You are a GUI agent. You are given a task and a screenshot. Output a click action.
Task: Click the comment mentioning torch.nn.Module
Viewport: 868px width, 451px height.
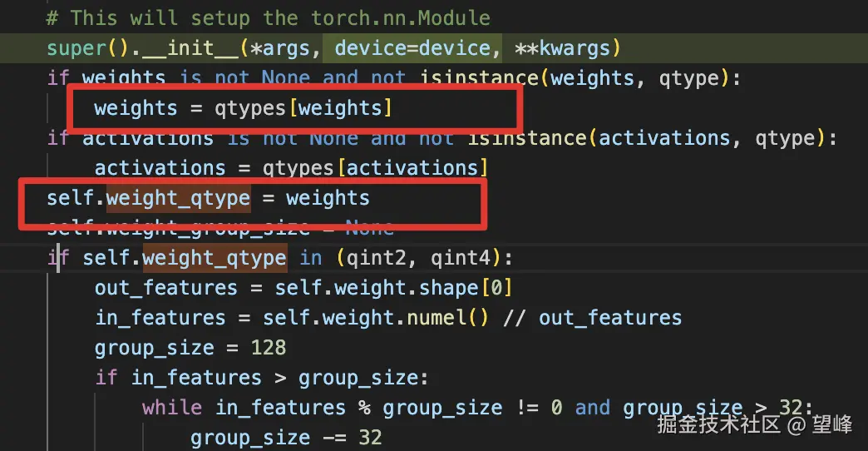(268, 17)
